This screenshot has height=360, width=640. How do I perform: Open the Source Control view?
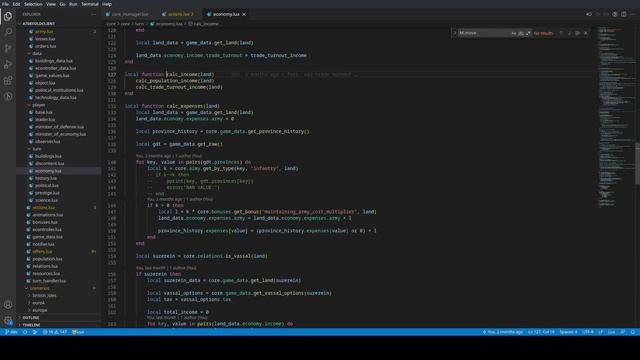(x=8, y=48)
